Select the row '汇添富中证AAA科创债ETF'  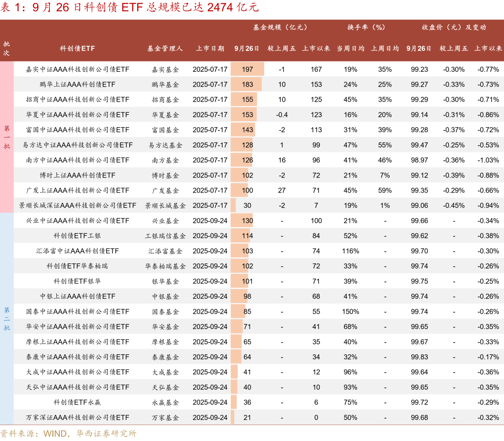tap(259, 251)
